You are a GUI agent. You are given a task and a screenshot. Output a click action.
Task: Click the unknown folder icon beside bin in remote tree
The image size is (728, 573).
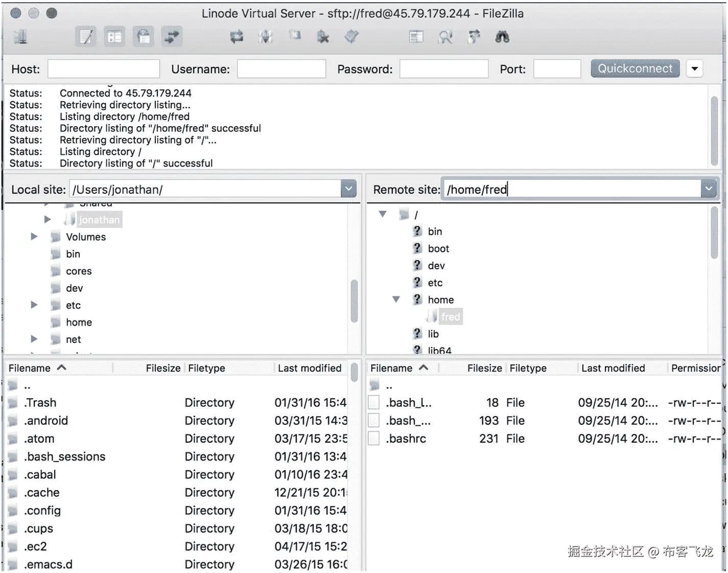[417, 231]
